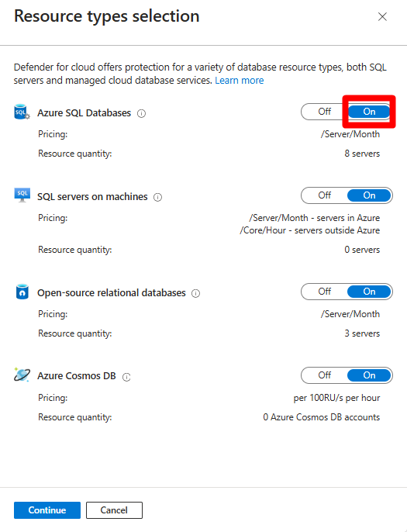Show info for Open-source relational databases
This screenshot has width=407, height=532.
pos(195,293)
